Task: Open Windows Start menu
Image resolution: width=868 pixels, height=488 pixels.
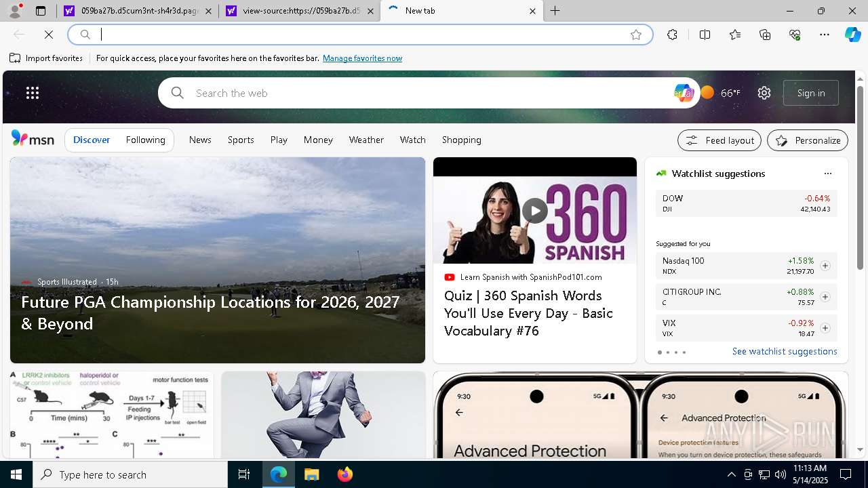Action: point(16,474)
